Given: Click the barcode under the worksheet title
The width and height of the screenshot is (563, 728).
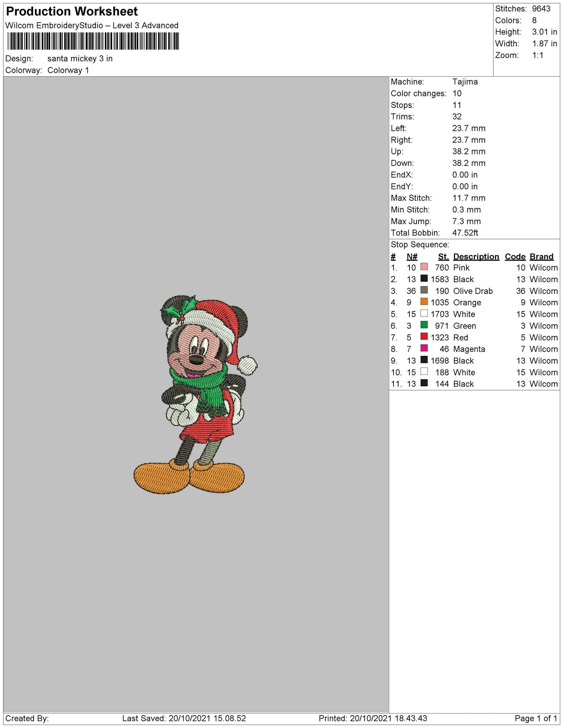Looking at the screenshot, I should [x=93, y=41].
